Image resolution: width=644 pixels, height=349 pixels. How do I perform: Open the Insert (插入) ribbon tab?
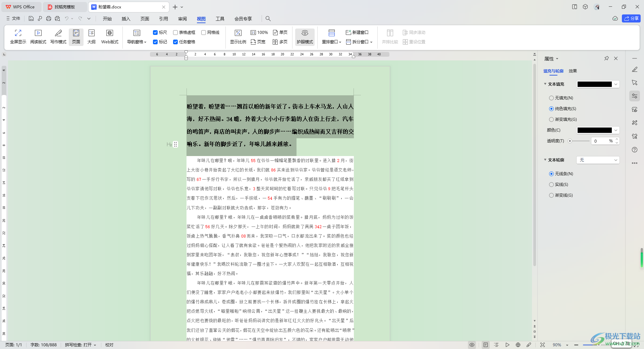(x=126, y=19)
